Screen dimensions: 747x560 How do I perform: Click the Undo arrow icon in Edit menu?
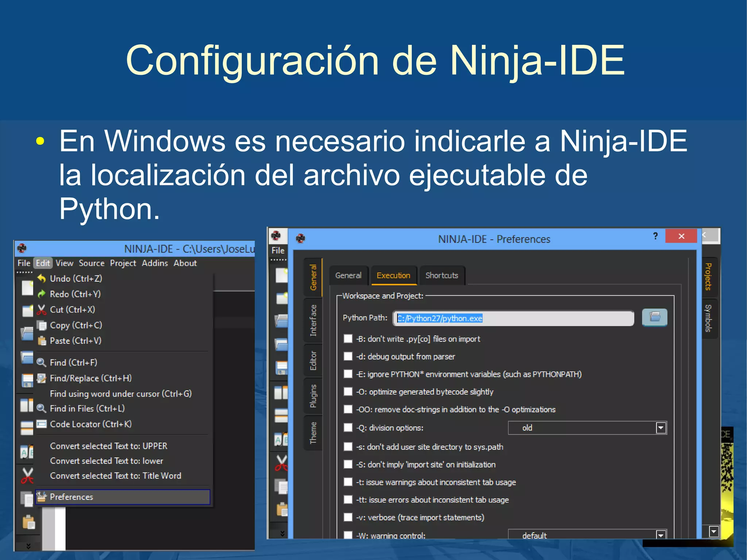42,279
